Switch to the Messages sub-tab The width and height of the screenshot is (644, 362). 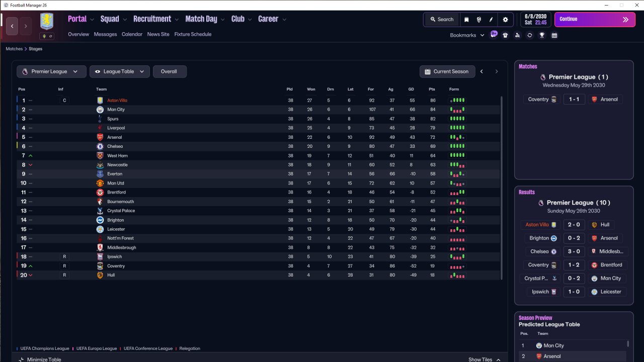click(x=105, y=34)
